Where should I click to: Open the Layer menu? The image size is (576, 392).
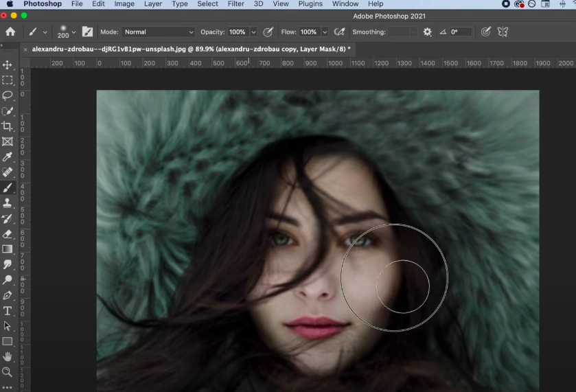153,4
